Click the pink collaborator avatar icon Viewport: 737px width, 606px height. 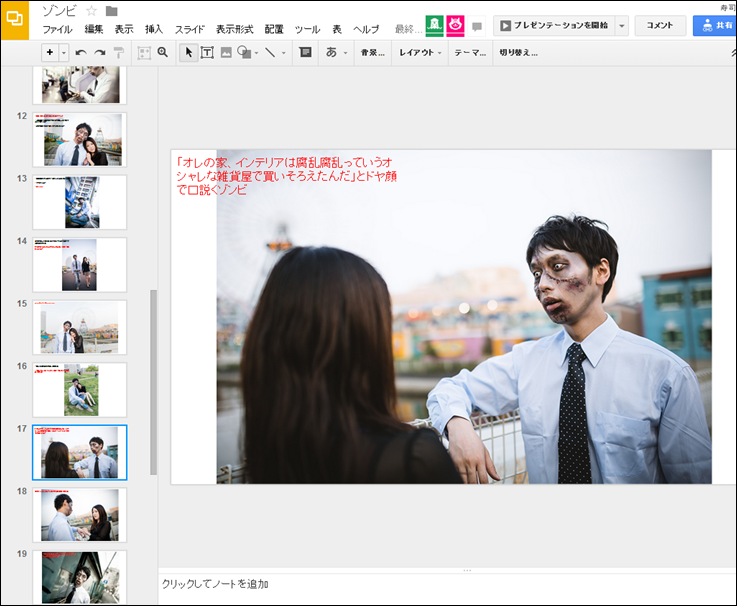click(455, 25)
